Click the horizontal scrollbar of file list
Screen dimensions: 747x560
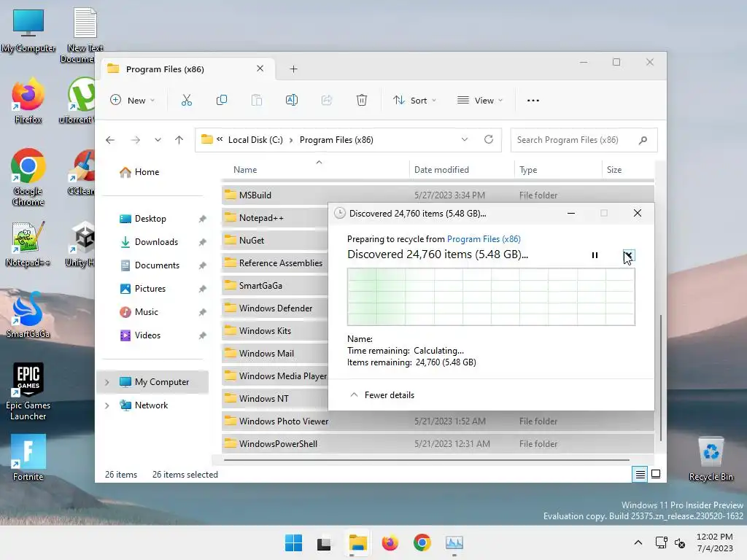tap(426, 460)
